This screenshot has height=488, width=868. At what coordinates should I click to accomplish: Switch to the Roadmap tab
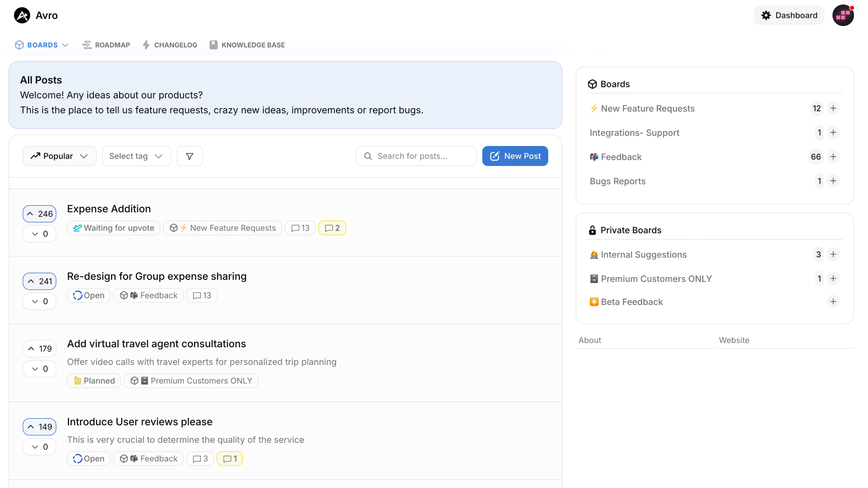click(x=106, y=45)
